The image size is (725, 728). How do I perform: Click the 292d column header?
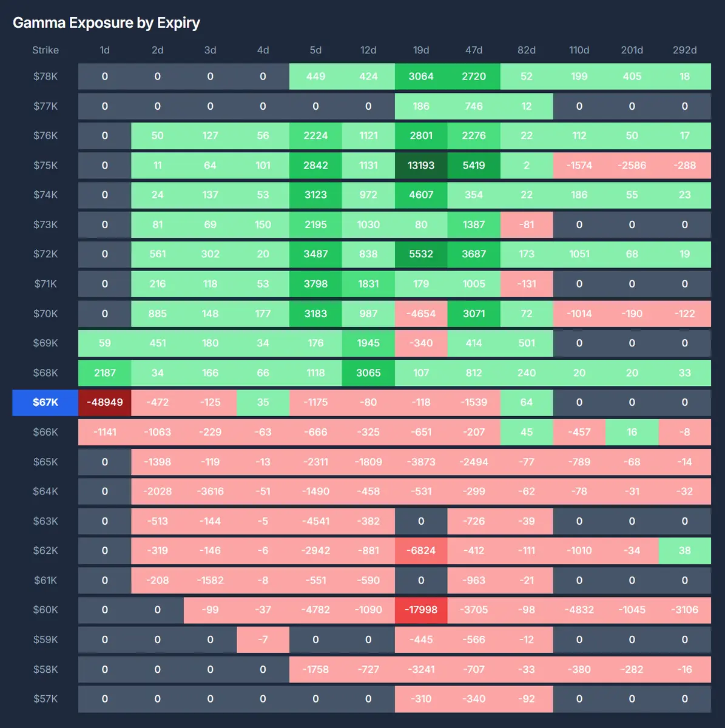point(685,50)
